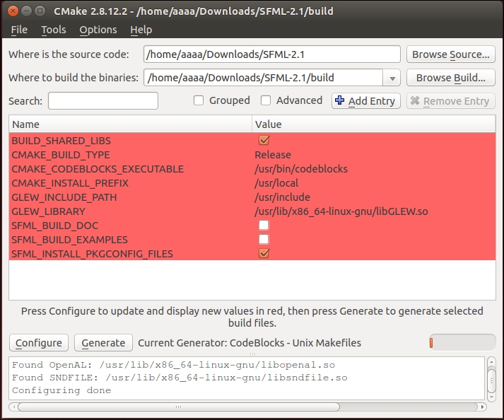Close the CMake window

tap(13, 11)
